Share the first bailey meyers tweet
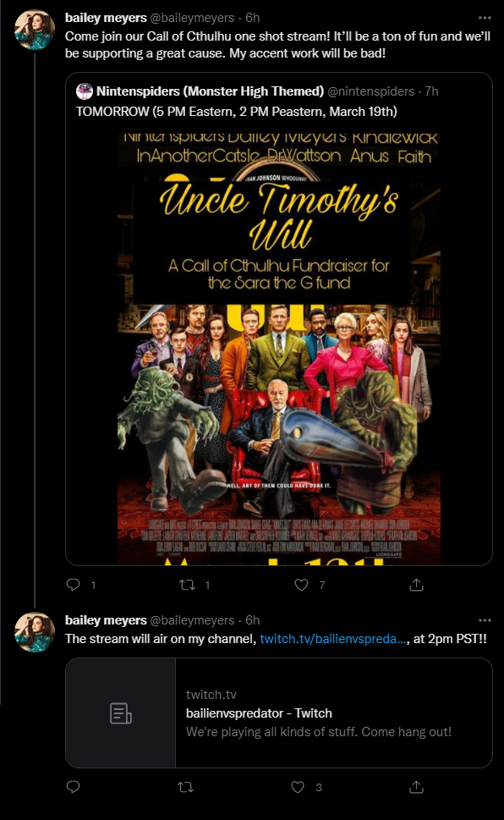Image resolution: width=504 pixels, height=820 pixels. tap(416, 585)
